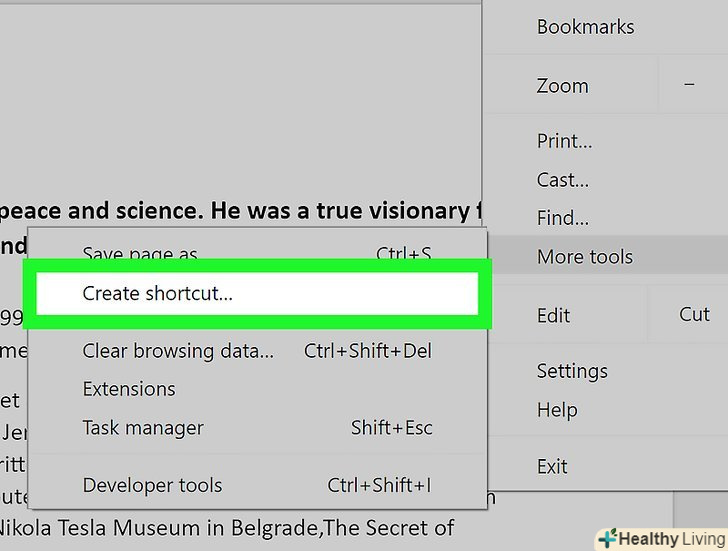
Task: Open Find in page
Action: point(563,218)
